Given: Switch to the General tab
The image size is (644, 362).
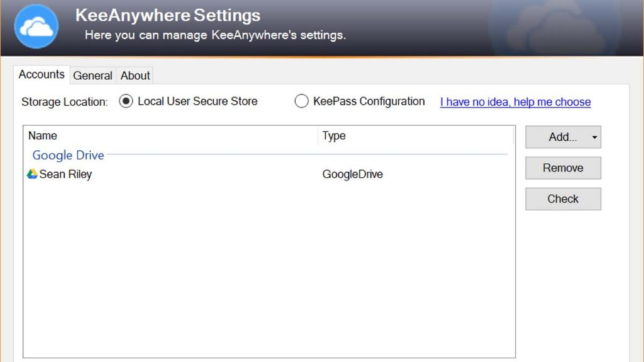Looking at the screenshot, I should 92,75.
